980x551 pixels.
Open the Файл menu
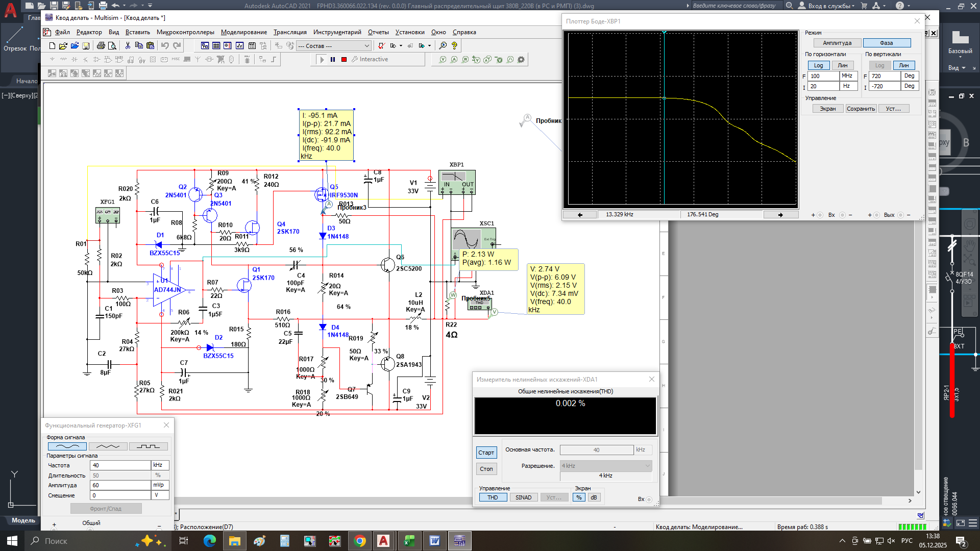tap(62, 32)
